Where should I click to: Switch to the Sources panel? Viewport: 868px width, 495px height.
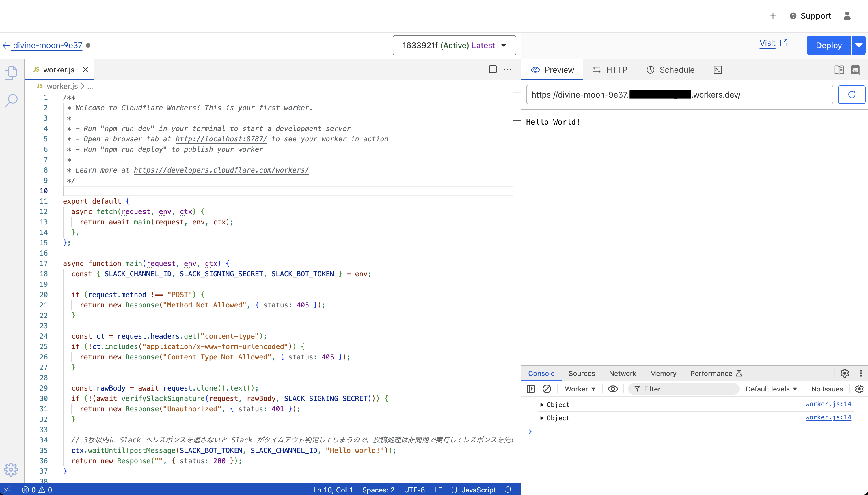click(581, 373)
